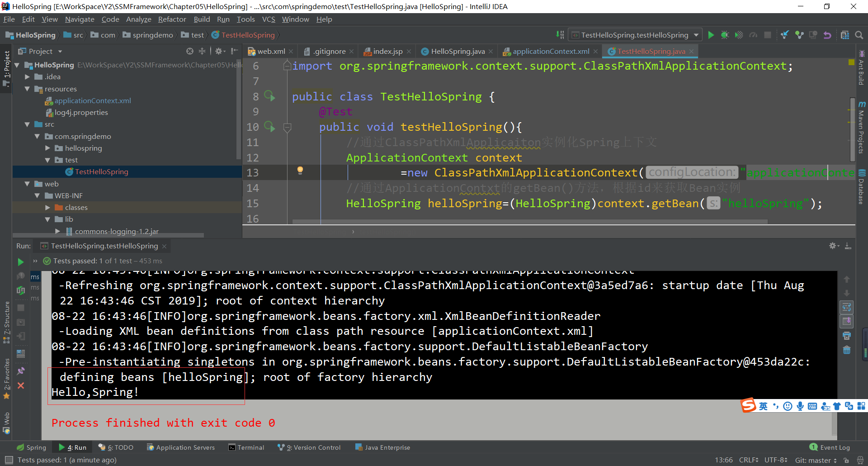
Task: Open Sogou soft keyboard icon
Action: point(812,406)
